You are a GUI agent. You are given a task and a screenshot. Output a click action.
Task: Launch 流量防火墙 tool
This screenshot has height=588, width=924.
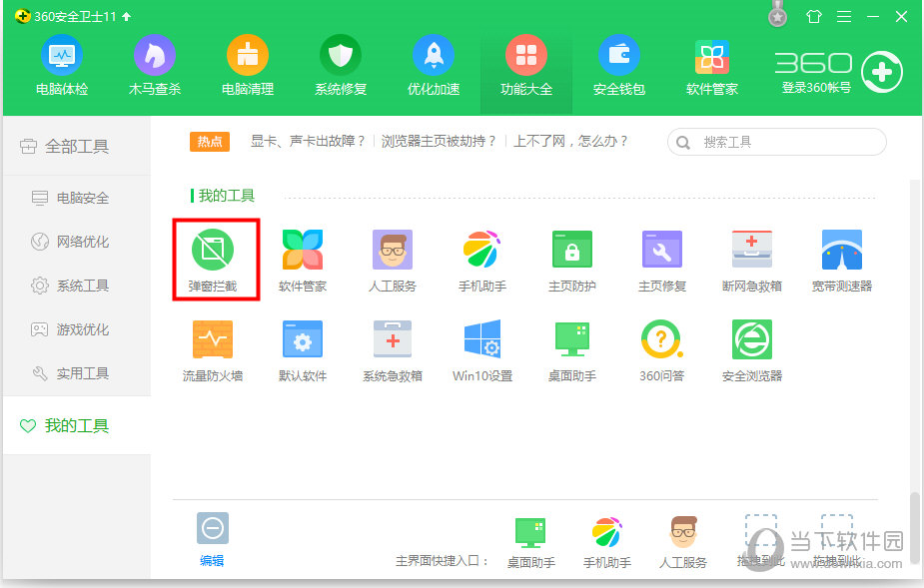point(213,350)
